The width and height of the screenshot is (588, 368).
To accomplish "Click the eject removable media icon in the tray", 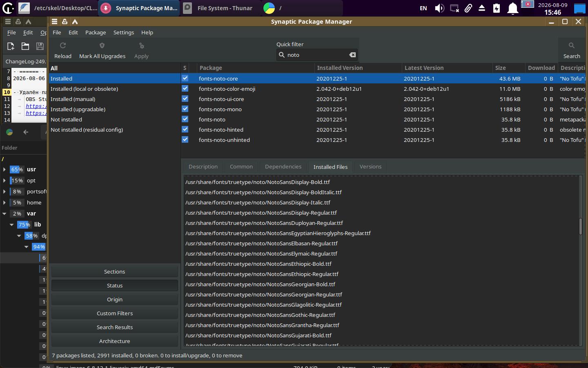I will (482, 8).
